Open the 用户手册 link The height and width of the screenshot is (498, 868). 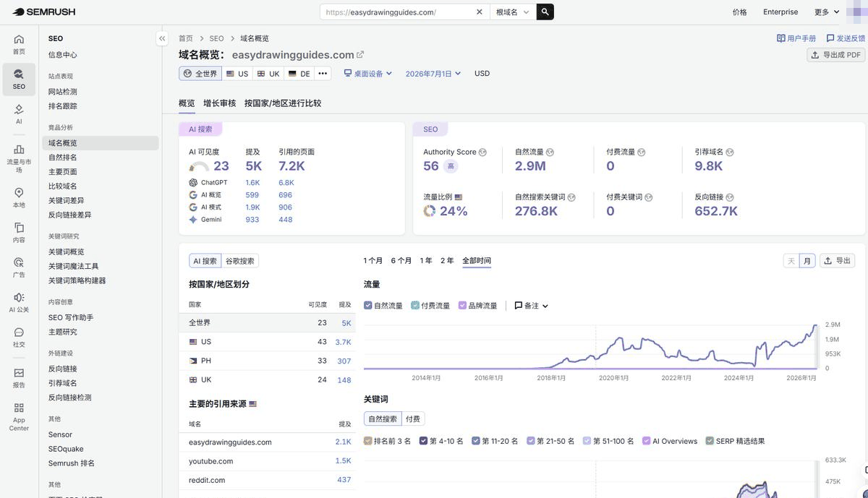796,38
